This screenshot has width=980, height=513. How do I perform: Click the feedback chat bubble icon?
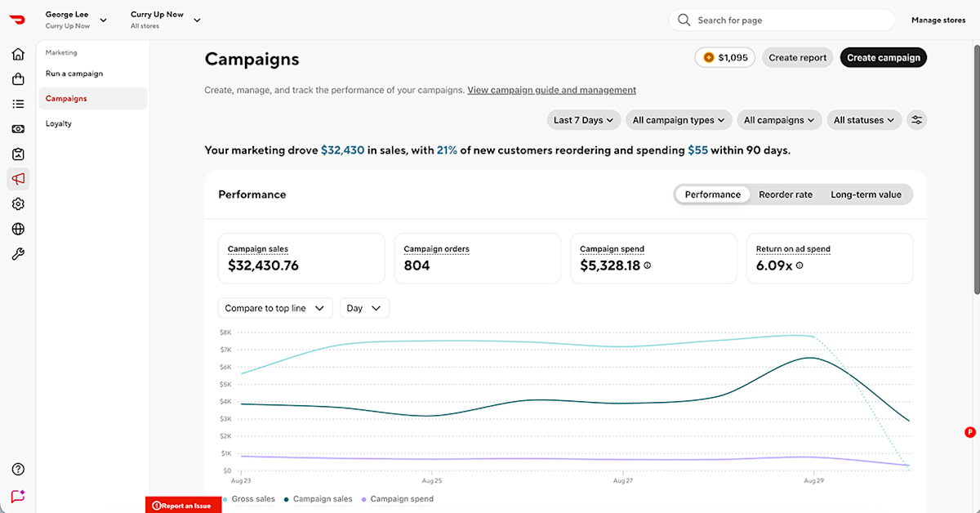18,496
